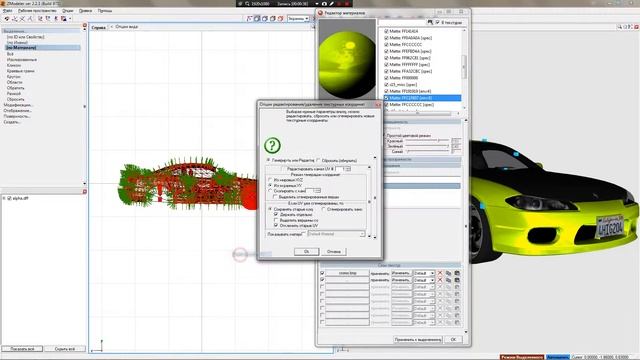The image size is (640, 360).
Task: Click the red pin icon atop the objects panel
Action: pos(84,191)
